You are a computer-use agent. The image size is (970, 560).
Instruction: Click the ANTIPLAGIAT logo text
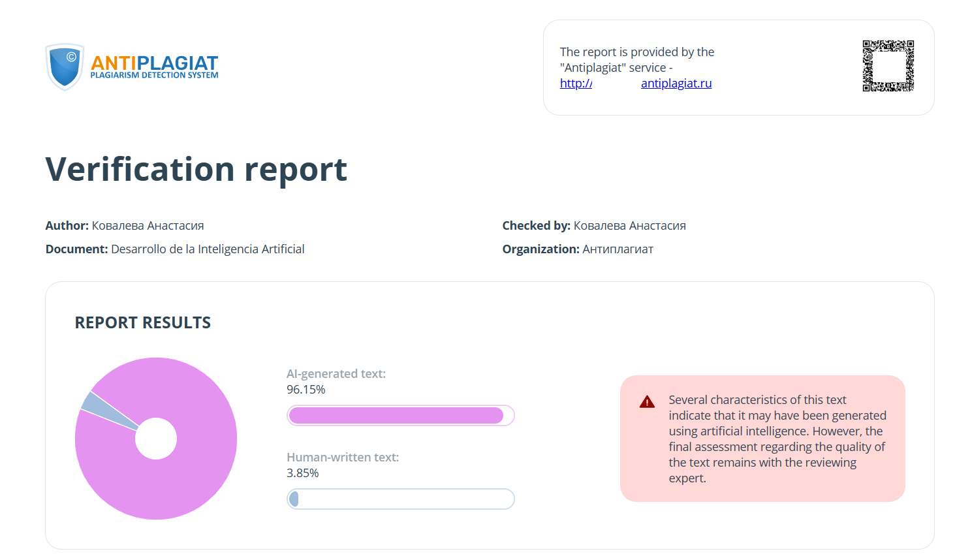[x=154, y=63]
